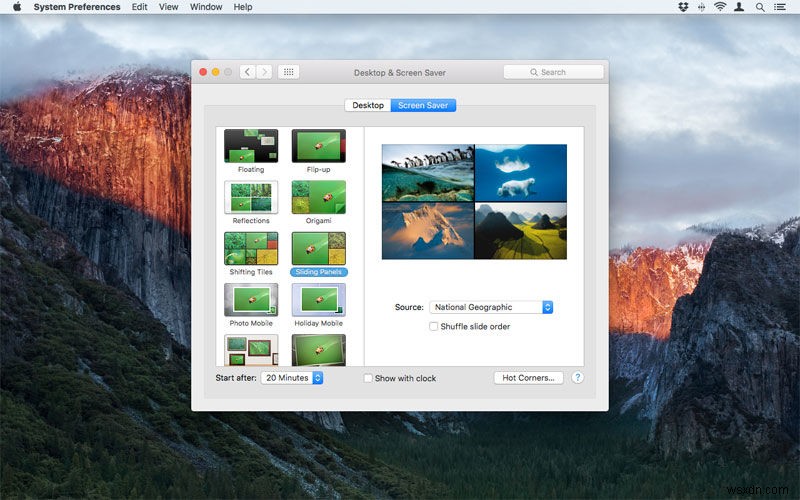Select the Origami screen saver
This screenshot has height=500, width=800.
point(318,197)
